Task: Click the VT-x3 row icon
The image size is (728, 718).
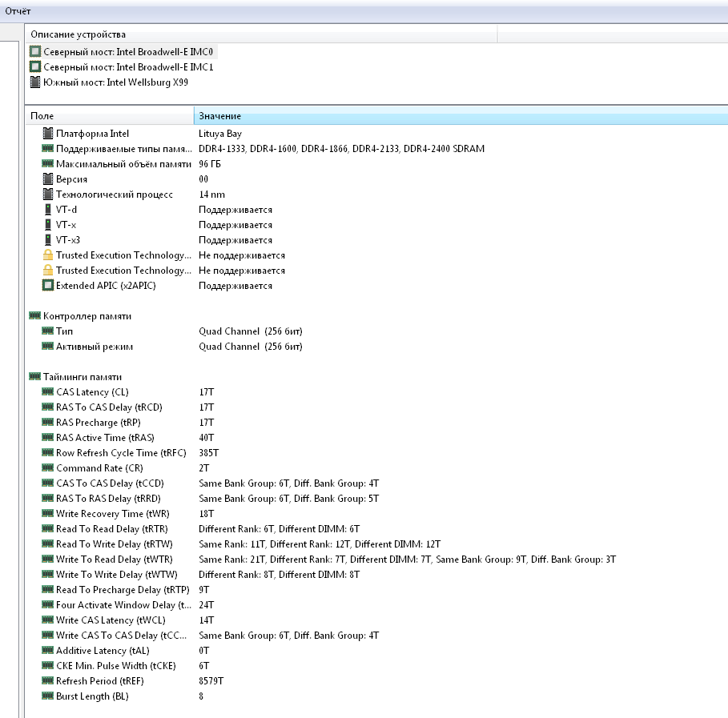Action: coord(48,240)
